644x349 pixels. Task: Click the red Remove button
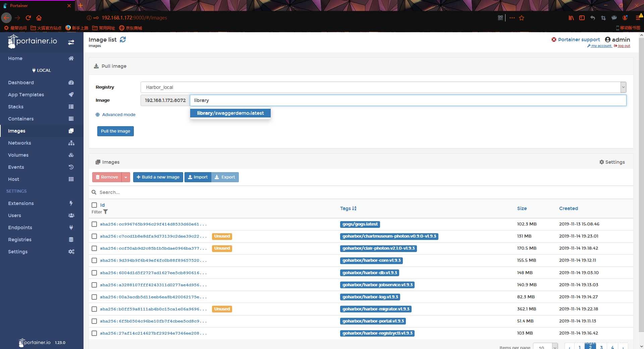tap(107, 177)
